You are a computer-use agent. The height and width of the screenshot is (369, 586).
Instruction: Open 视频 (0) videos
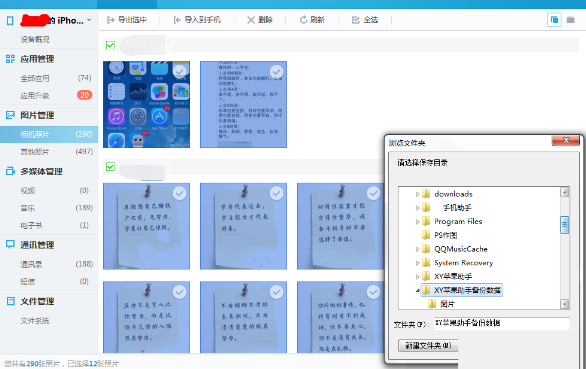pyautogui.click(x=49, y=190)
